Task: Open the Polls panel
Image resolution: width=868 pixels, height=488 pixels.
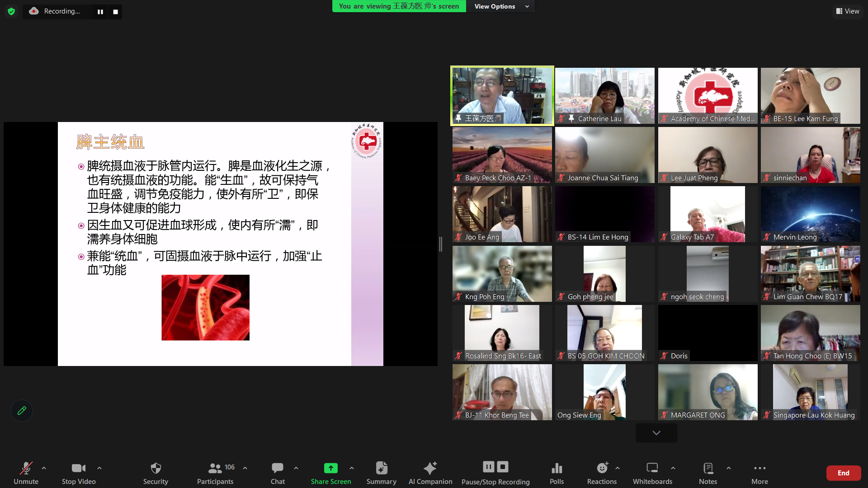Action: [x=557, y=473]
